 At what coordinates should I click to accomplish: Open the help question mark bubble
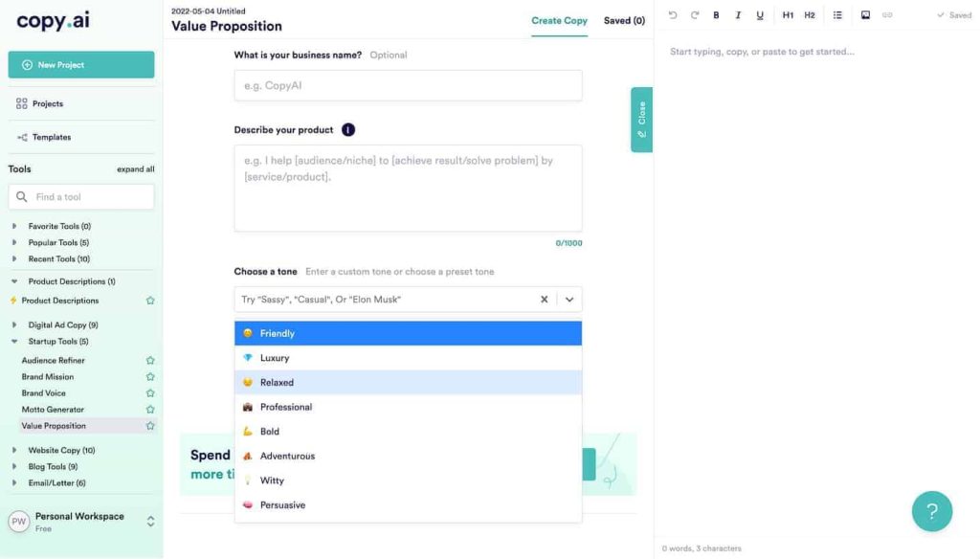point(931,511)
